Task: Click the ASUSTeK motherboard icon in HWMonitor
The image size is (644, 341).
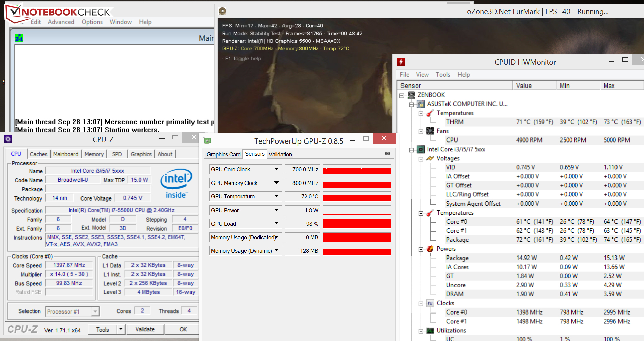Action: click(421, 104)
